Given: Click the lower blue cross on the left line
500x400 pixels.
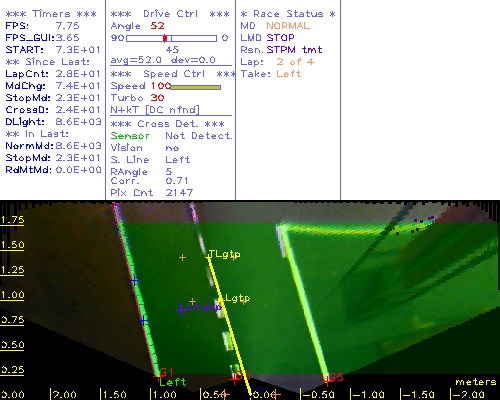Looking at the screenshot, I should click(x=143, y=321).
